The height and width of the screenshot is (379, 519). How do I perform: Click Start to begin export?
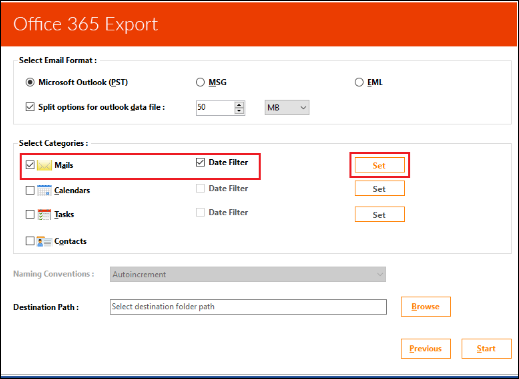pos(486,349)
